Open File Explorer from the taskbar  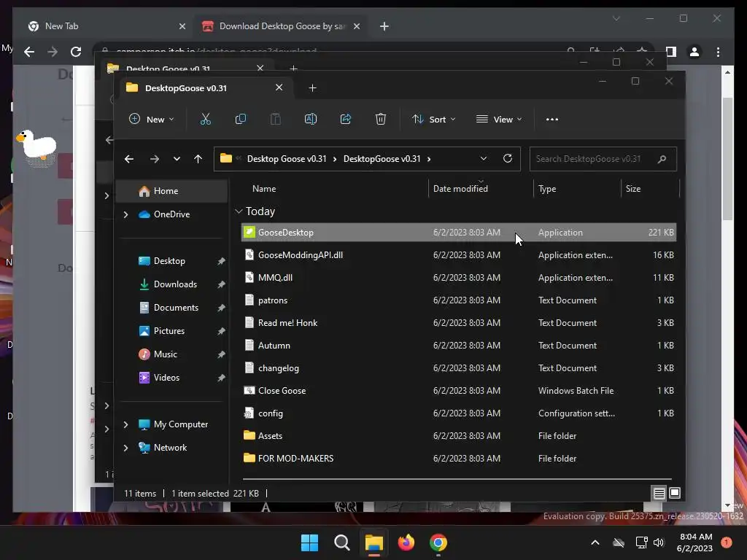[374, 542]
